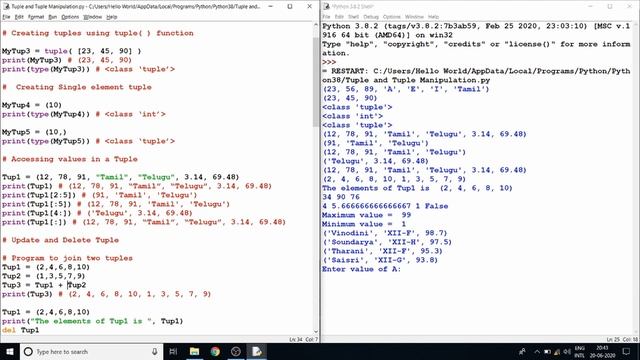Maximize the Tuple Manipulation editor window
The image size is (640, 360).
(290, 7)
